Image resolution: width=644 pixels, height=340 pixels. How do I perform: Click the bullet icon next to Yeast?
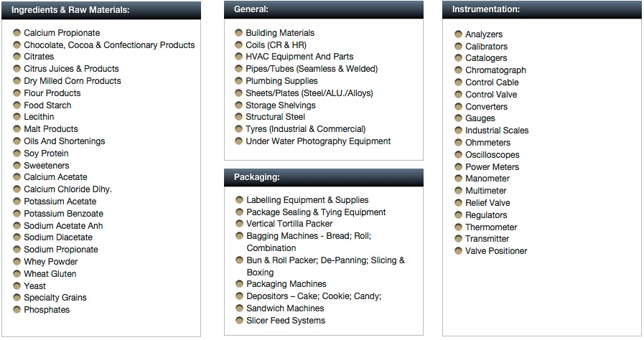17,285
